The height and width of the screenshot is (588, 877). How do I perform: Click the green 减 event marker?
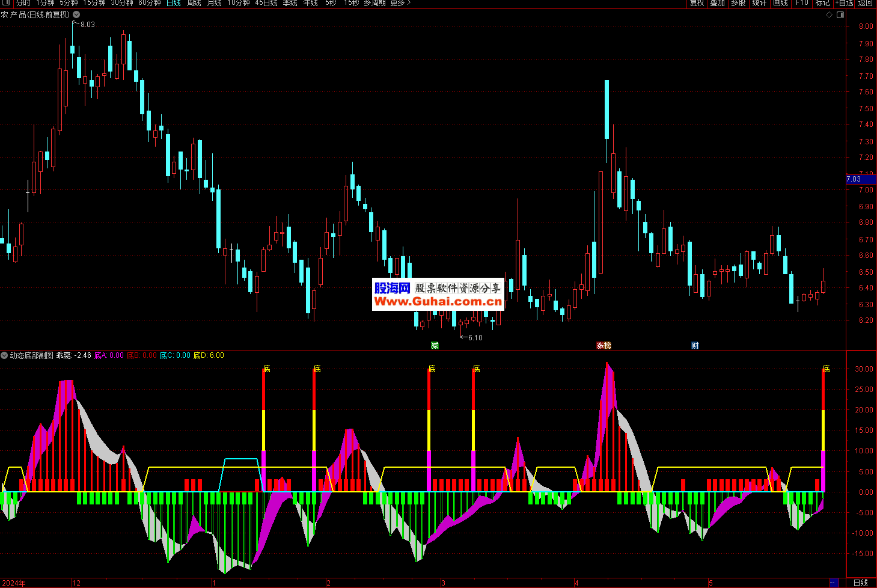pyautogui.click(x=435, y=345)
